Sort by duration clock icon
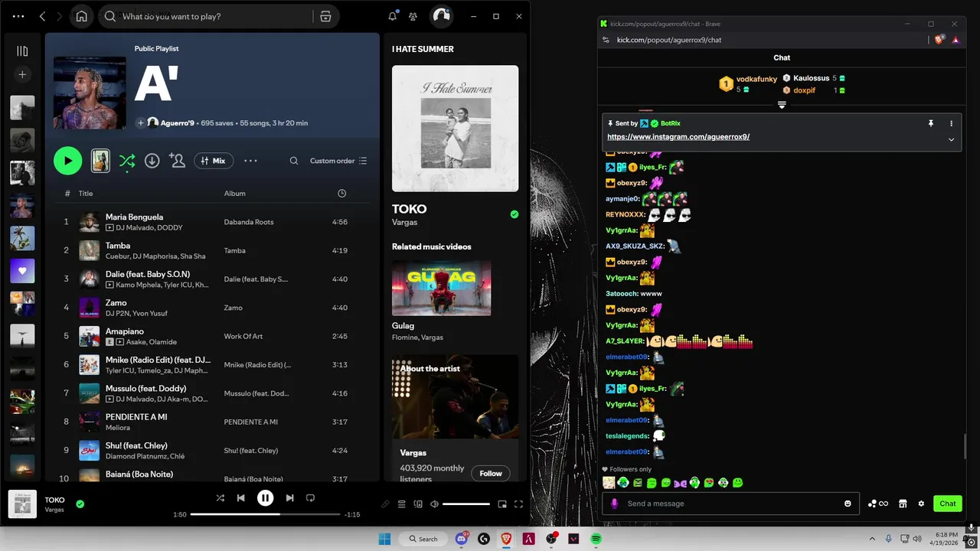Viewport: 980px width, 551px height. point(341,194)
